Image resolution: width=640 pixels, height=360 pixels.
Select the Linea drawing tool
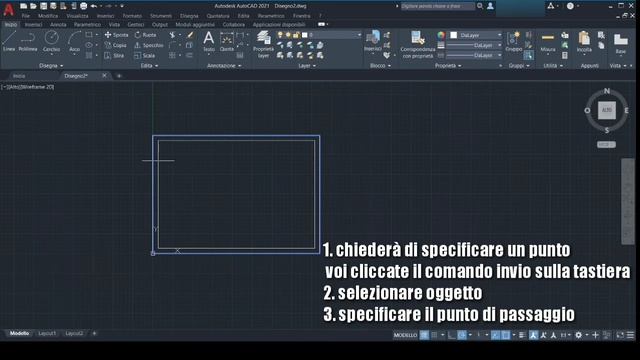[x=9, y=41]
